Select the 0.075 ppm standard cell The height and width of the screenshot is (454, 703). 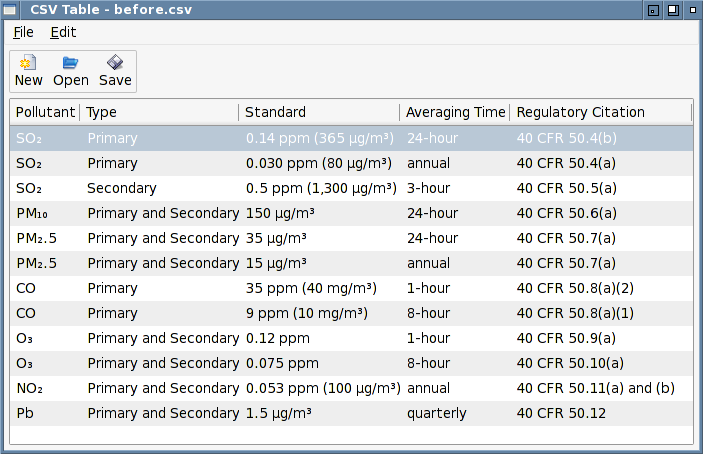pyautogui.click(x=282, y=363)
